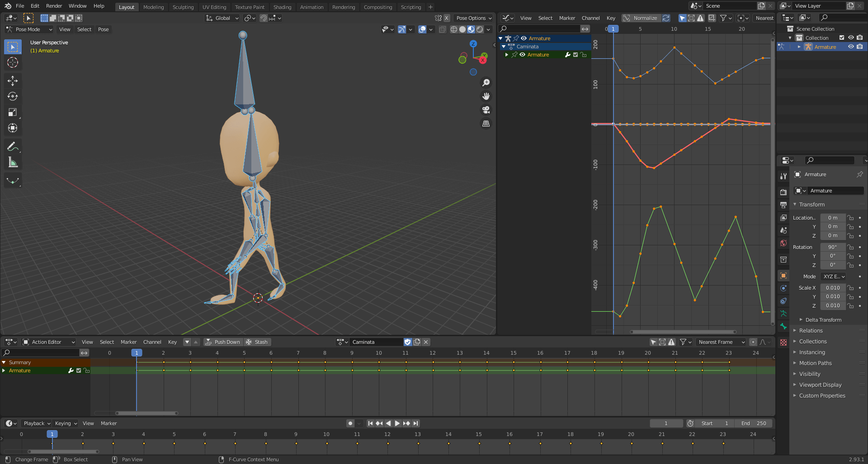Toggle Collection exclude checkbox in outliner
The image size is (868, 464).
tap(842, 38)
